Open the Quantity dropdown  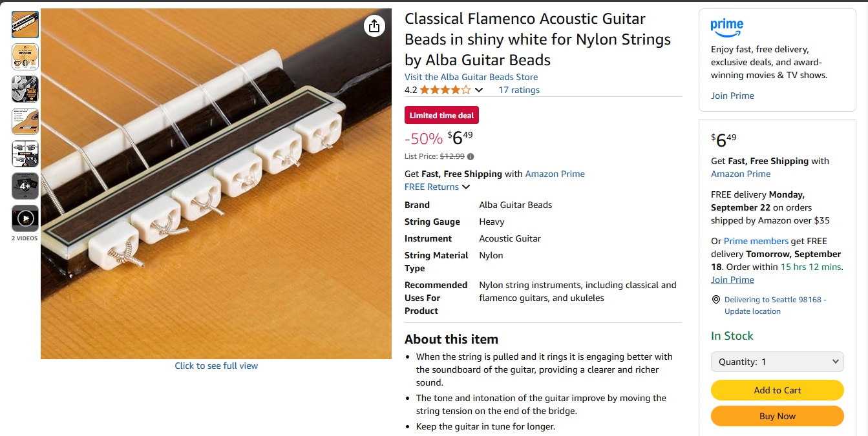(x=777, y=362)
